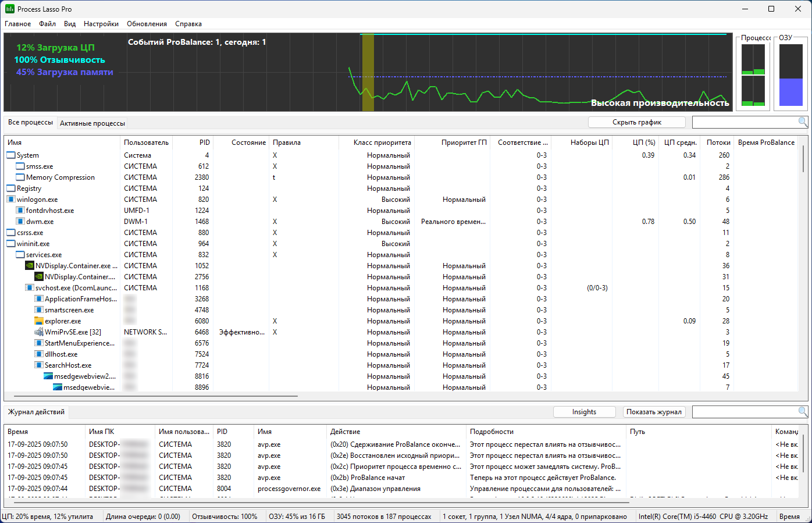Image resolution: width=812 pixels, height=523 pixels.
Task: Click the NVIDIA icon of PID 2756
Action: tap(39, 277)
